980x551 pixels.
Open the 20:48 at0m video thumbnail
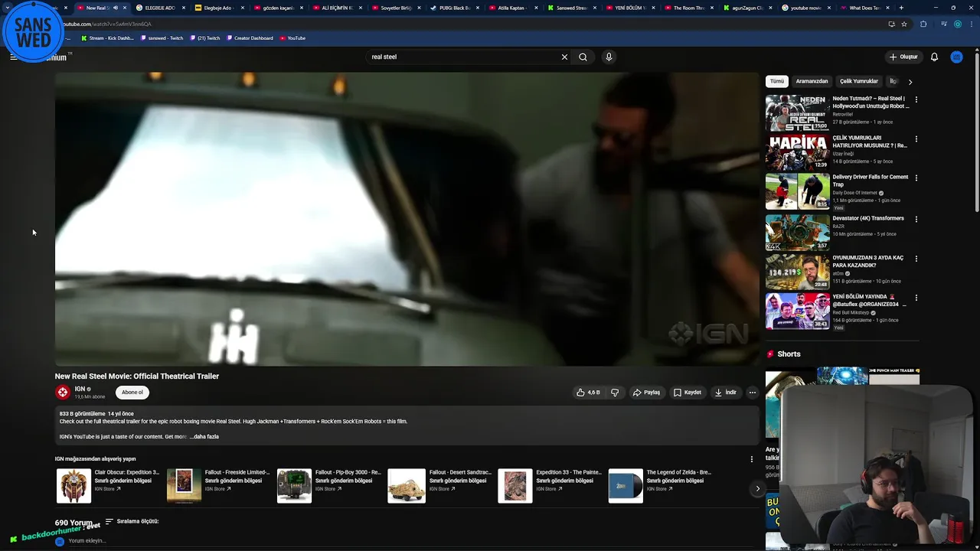point(797,271)
